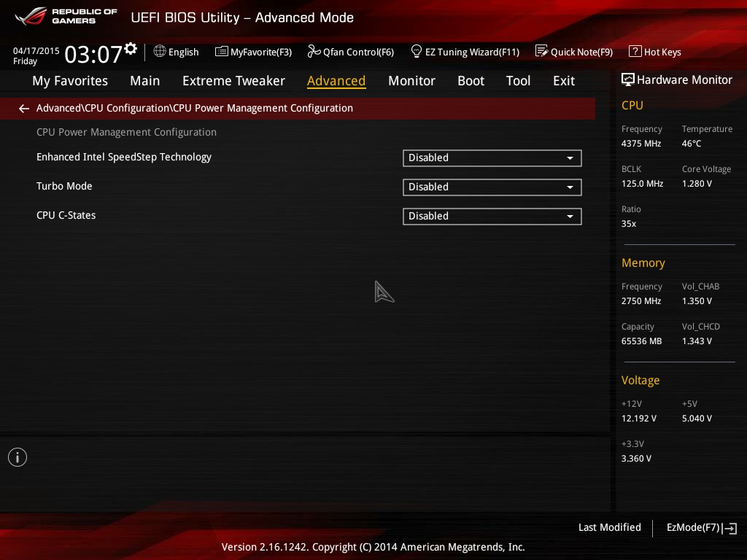Image resolution: width=747 pixels, height=560 pixels.
Task: Expand the Turbo Mode dropdown
Action: click(492, 187)
